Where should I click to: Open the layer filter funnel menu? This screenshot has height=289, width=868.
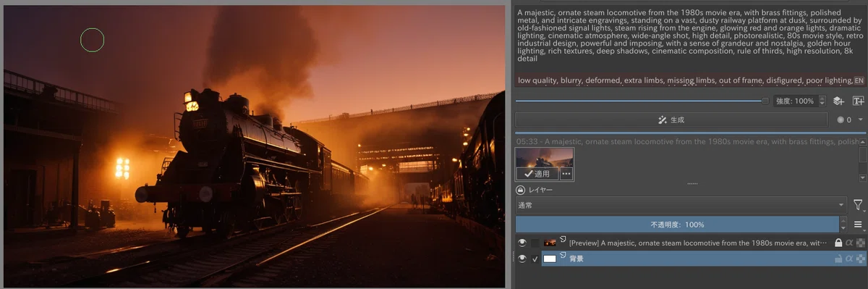click(859, 205)
